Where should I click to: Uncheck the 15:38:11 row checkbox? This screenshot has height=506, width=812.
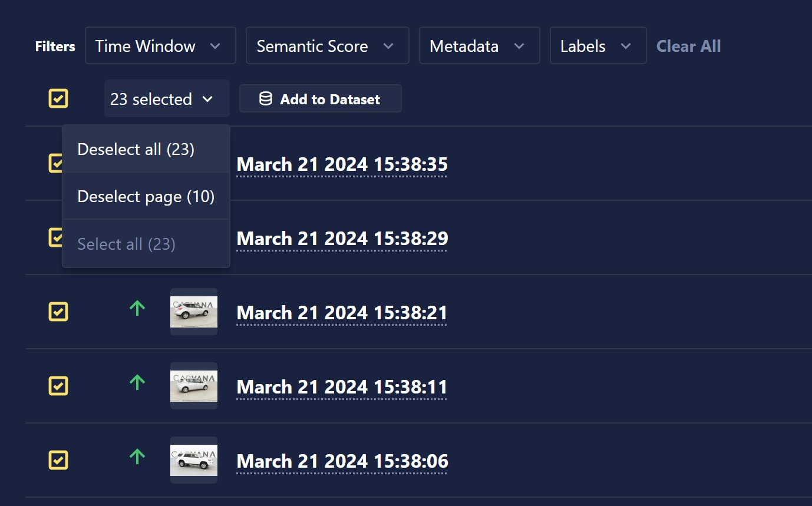[58, 386]
